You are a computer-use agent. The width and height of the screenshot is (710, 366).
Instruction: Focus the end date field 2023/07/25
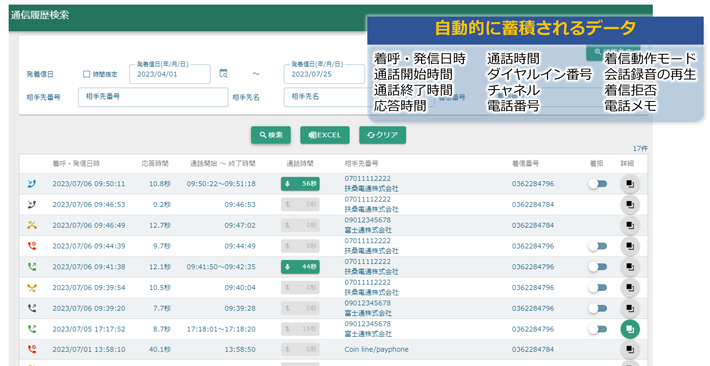pyautogui.click(x=324, y=74)
